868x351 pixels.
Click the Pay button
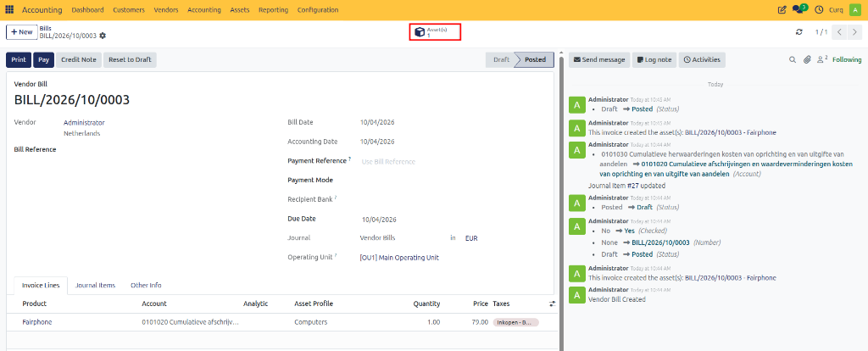(44, 60)
